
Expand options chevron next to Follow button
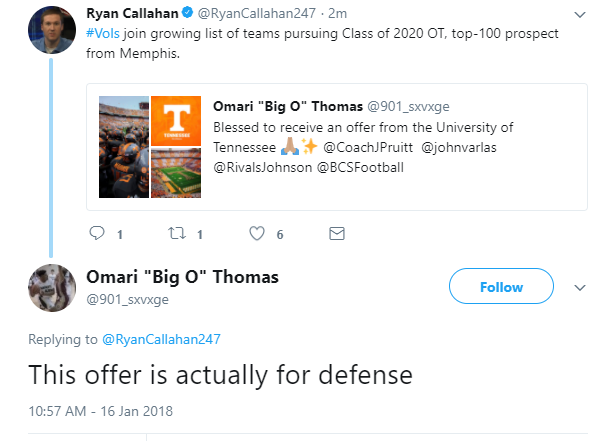[580, 288]
